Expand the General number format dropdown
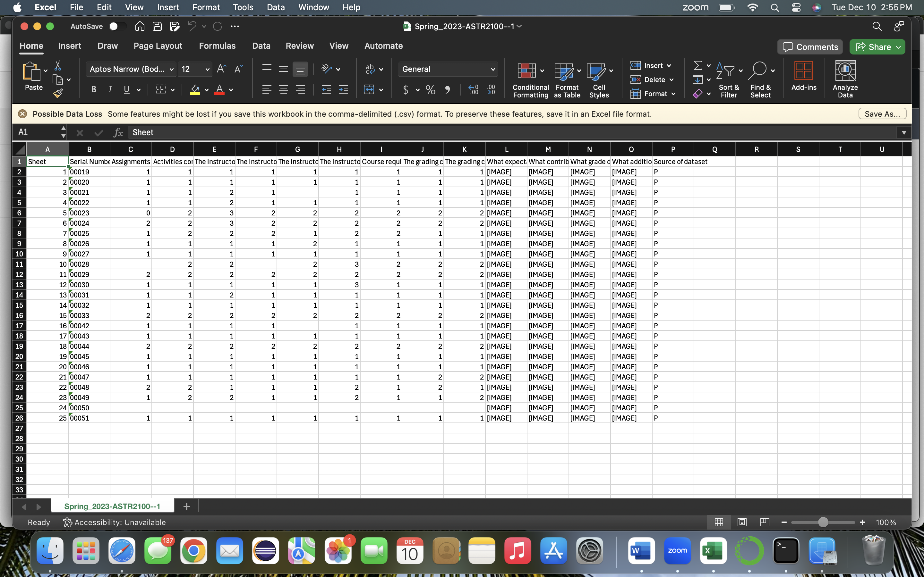 tap(492, 70)
